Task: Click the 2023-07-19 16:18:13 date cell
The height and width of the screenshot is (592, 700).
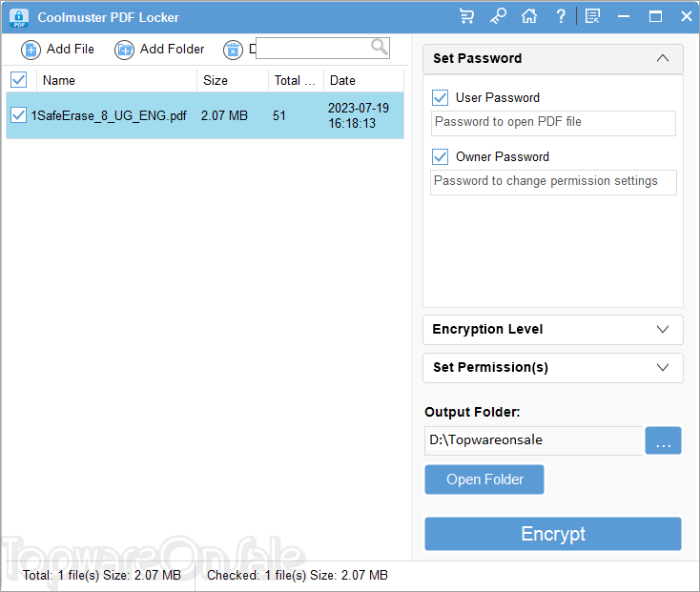Action: [359, 115]
